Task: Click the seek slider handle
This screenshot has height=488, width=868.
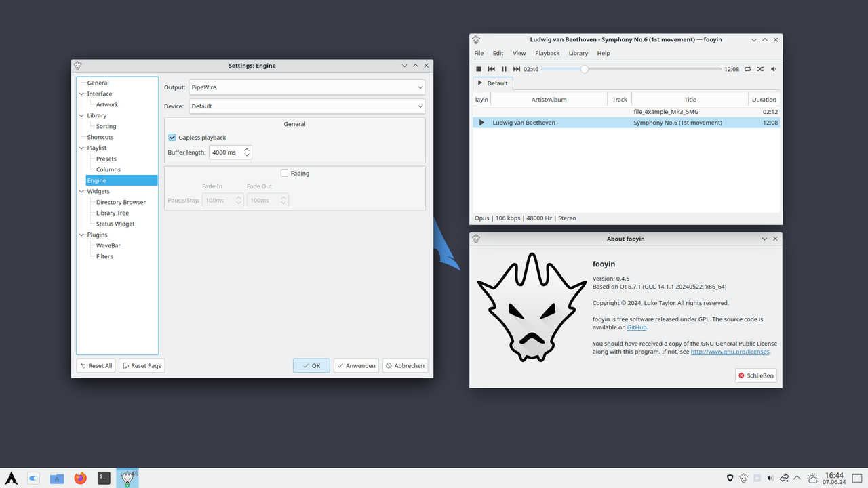Action: click(x=585, y=69)
